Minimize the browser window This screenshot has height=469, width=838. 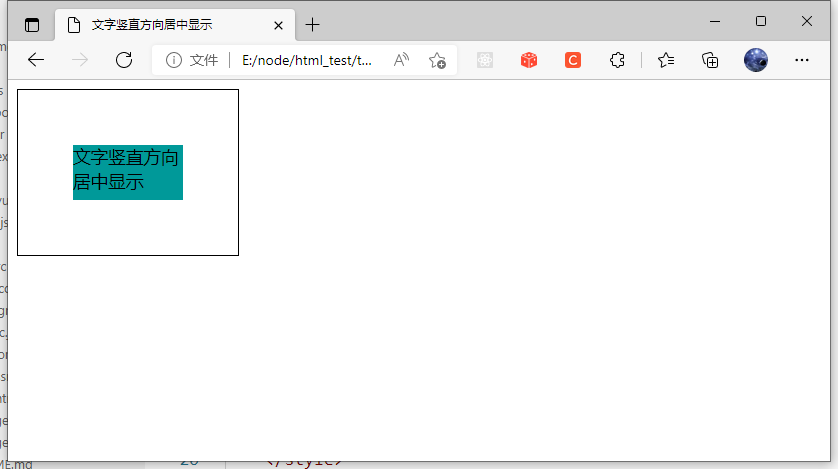point(715,21)
